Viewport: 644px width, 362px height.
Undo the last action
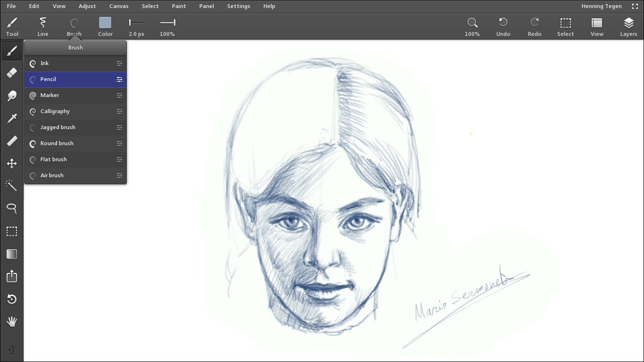point(503,26)
